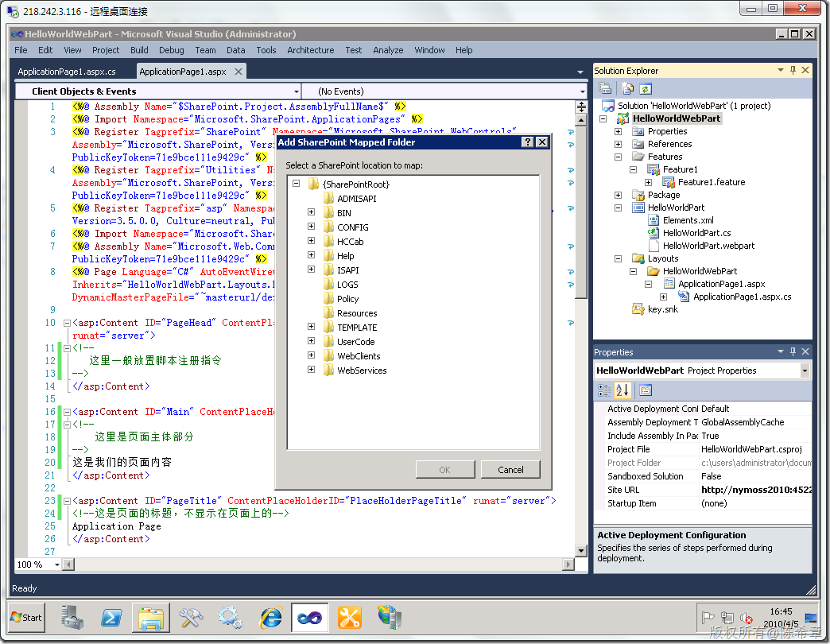Viewport: 830px width, 644px height.
Task: Select the {SharePointRoot} folder icon
Action: 314,184
